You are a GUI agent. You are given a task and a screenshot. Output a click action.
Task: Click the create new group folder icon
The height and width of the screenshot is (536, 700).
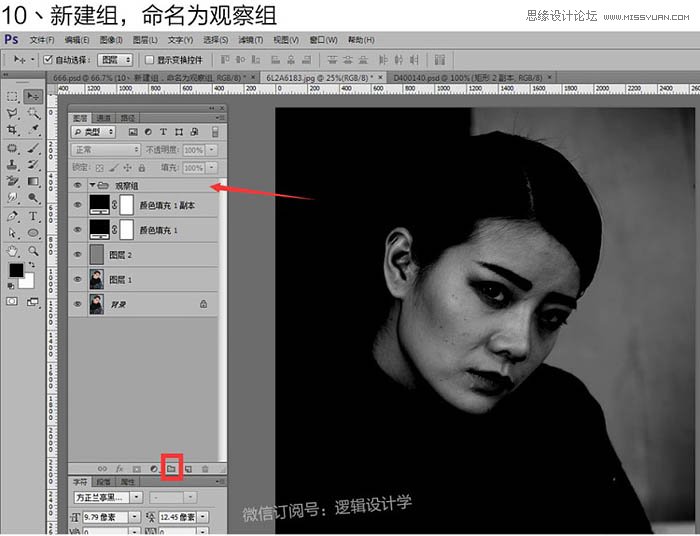coord(171,469)
